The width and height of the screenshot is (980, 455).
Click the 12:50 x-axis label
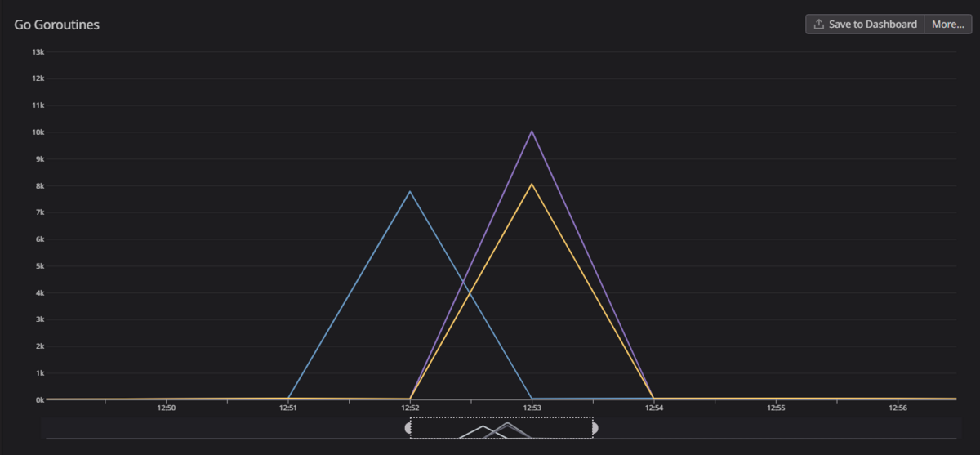pos(166,407)
